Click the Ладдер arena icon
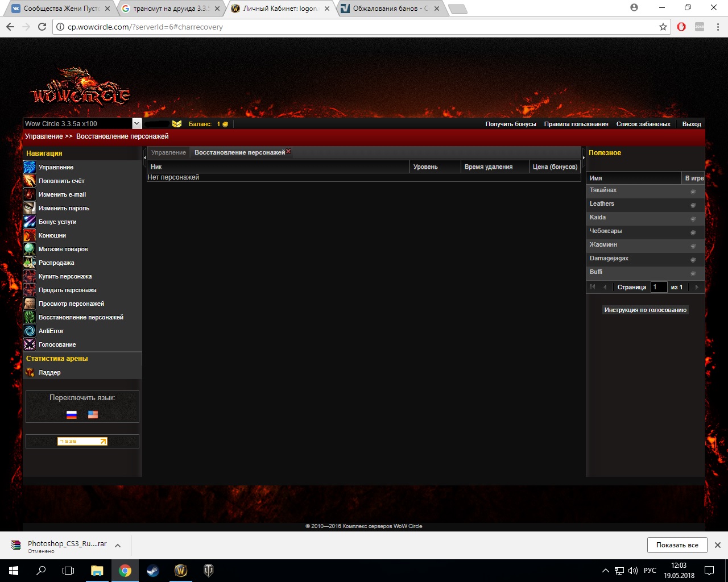This screenshot has height=582, width=728. [x=30, y=372]
